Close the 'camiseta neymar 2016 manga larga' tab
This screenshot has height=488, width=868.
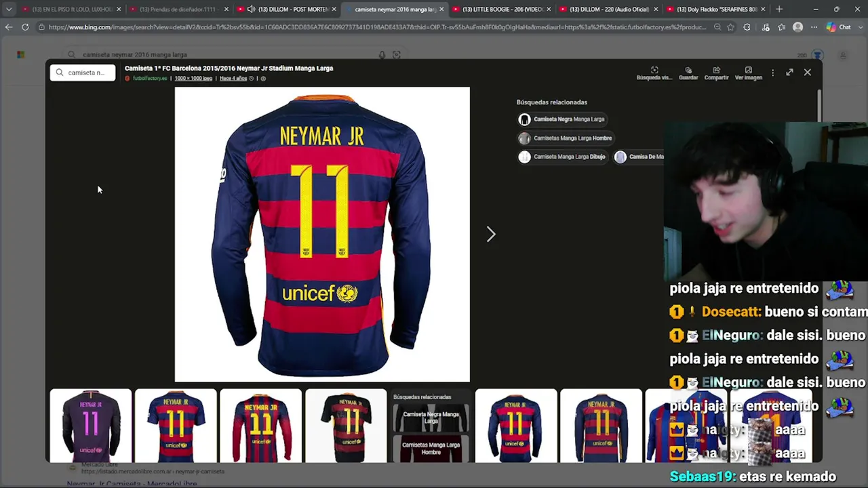[441, 9]
